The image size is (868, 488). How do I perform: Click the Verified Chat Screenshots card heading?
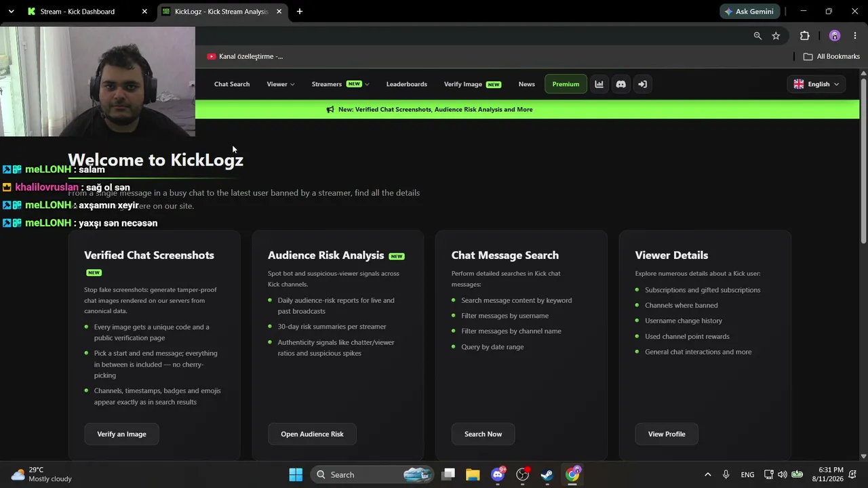pos(149,256)
